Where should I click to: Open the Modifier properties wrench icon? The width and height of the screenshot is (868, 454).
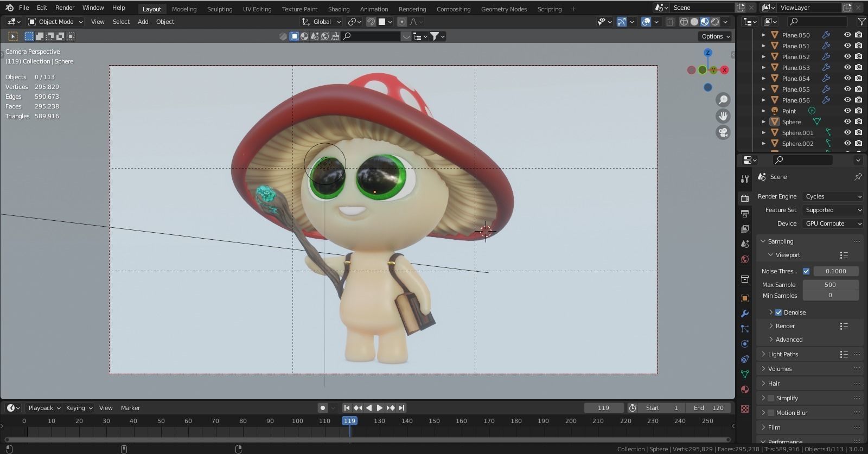(745, 314)
